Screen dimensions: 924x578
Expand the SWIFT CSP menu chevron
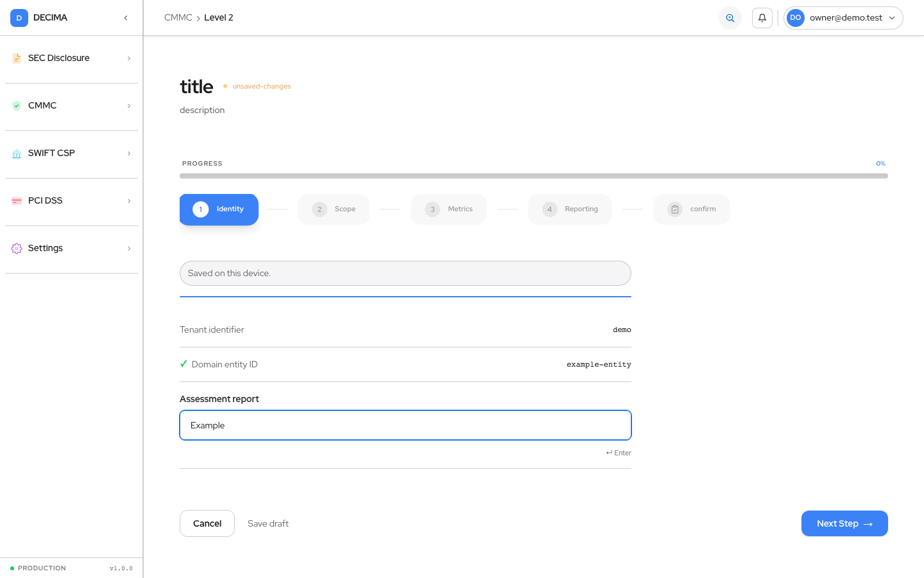point(129,153)
